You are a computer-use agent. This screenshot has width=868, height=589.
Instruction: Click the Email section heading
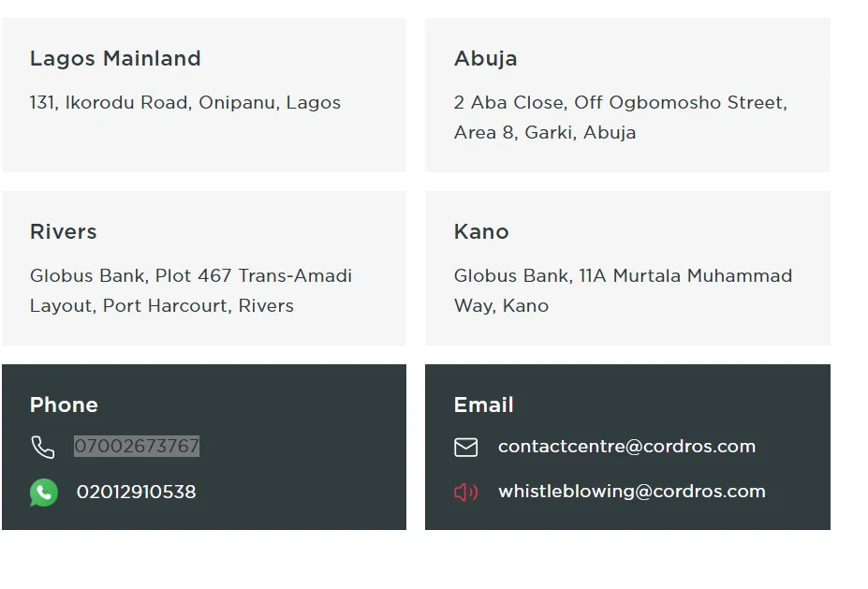[x=483, y=405]
